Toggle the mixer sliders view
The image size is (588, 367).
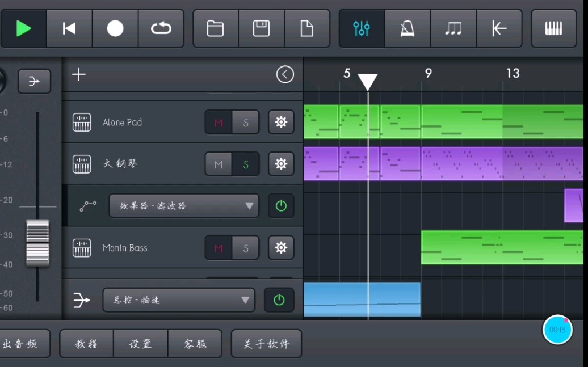362,28
